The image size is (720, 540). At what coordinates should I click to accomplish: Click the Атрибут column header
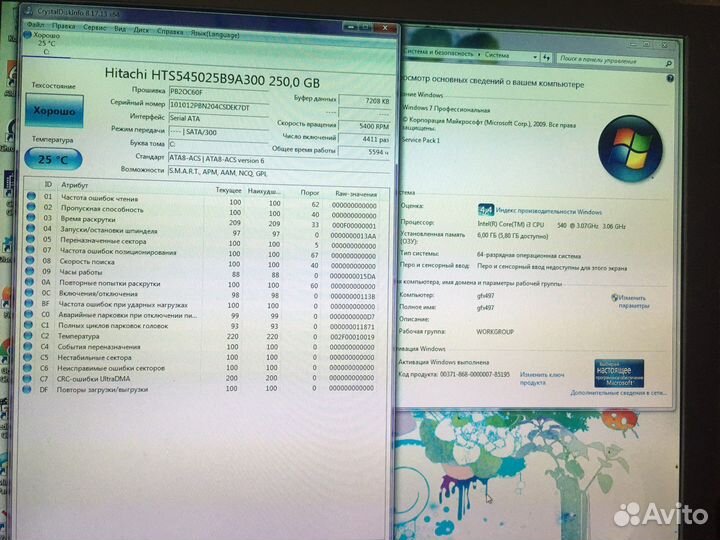click(x=74, y=185)
